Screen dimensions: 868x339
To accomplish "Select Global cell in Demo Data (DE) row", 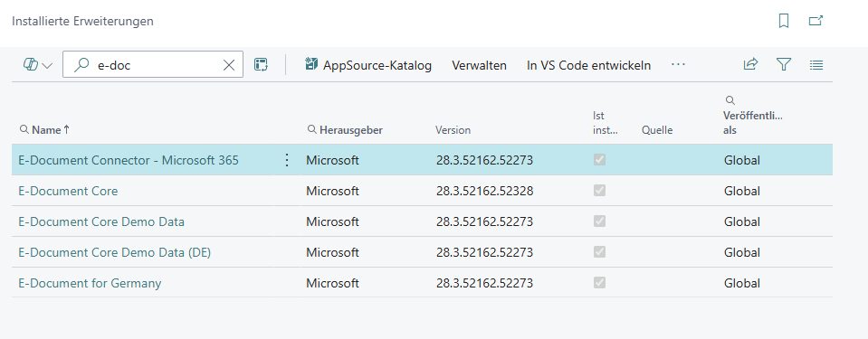I will point(742,253).
